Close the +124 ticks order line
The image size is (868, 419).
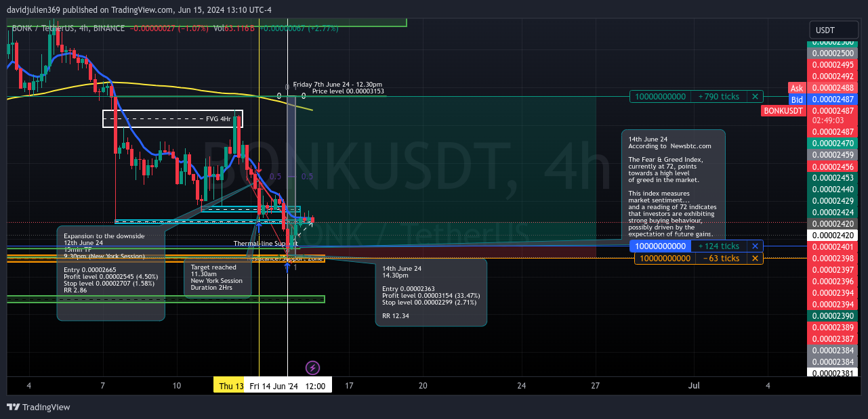pyautogui.click(x=755, y=246)
